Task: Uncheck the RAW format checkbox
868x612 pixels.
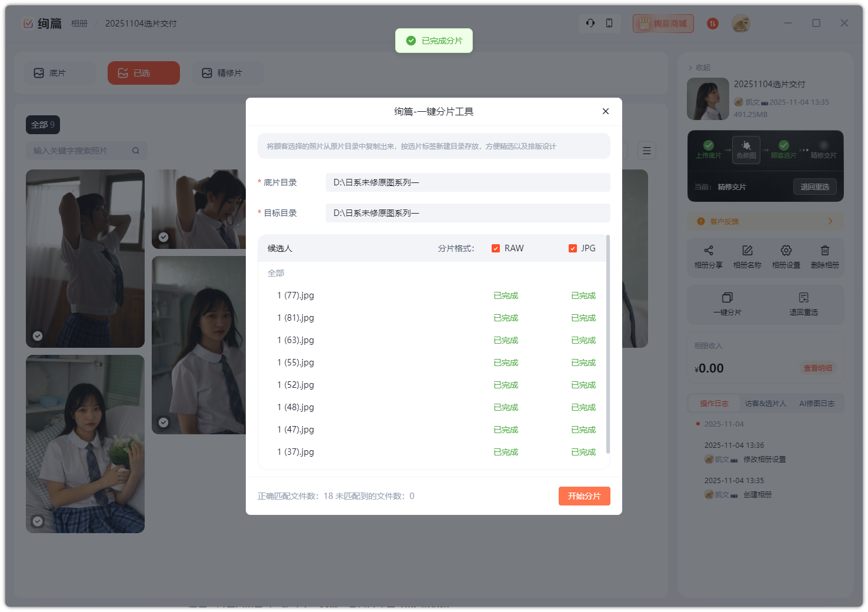Action: 496,248
